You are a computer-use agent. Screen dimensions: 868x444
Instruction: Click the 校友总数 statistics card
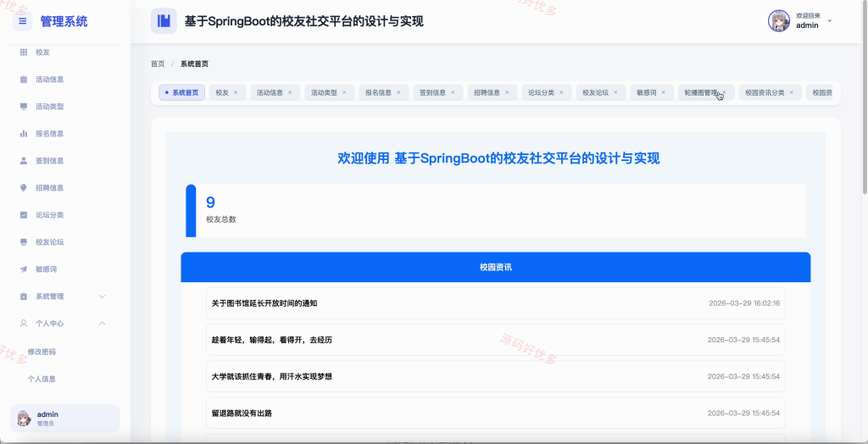pyautogui.click(x=495, y=211)
